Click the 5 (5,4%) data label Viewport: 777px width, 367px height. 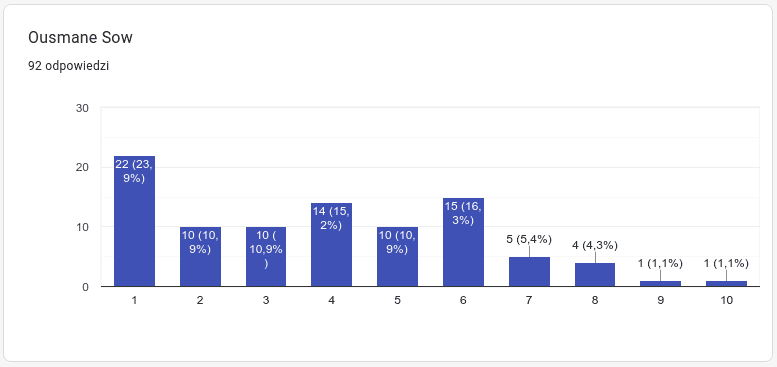[529, 239]
